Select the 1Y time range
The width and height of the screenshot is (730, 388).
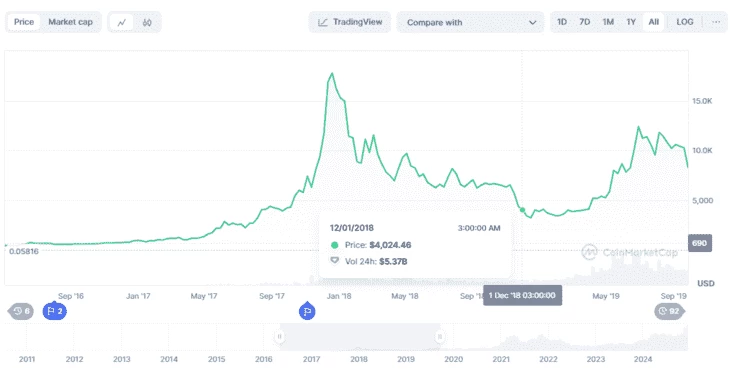click(631, 22)
